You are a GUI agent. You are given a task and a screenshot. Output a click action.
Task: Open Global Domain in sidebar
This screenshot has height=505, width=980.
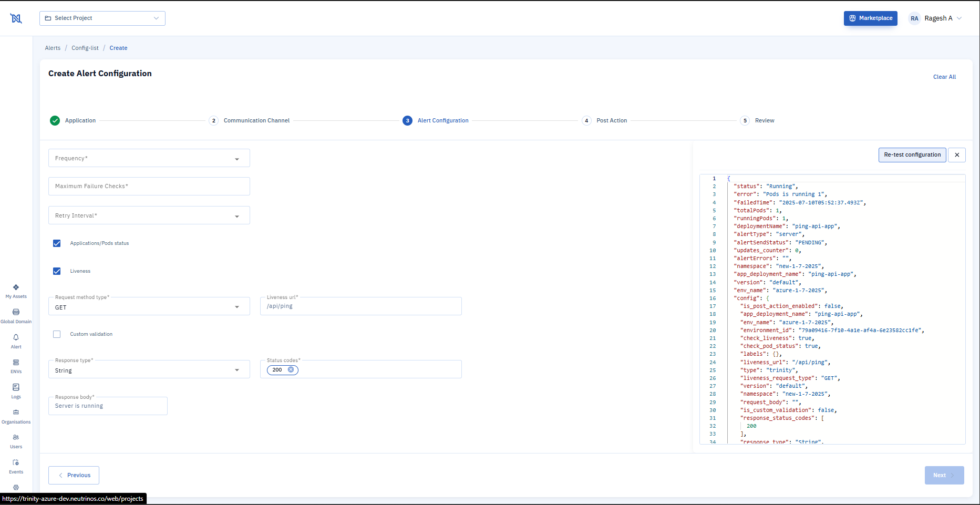16,316
